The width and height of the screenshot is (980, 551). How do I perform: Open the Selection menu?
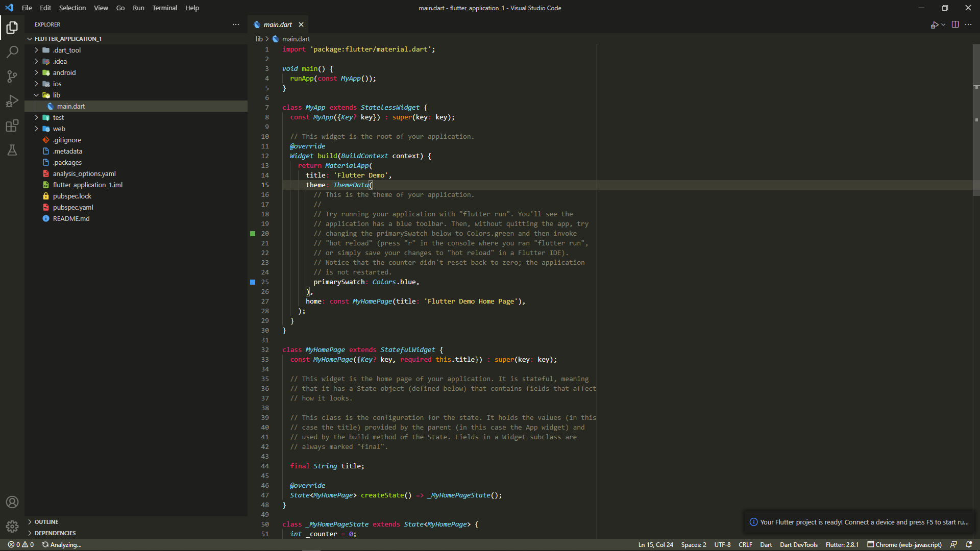[x=72, y=8]
